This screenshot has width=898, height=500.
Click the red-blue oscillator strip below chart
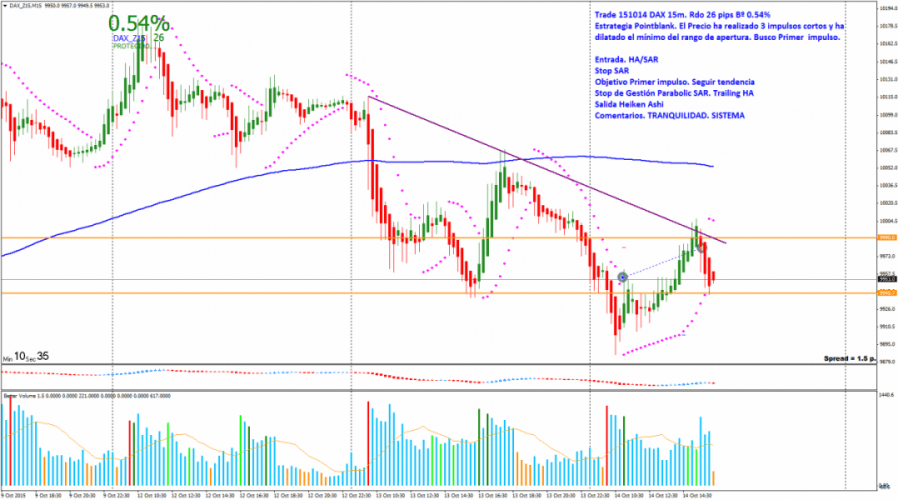coord(400,375)
